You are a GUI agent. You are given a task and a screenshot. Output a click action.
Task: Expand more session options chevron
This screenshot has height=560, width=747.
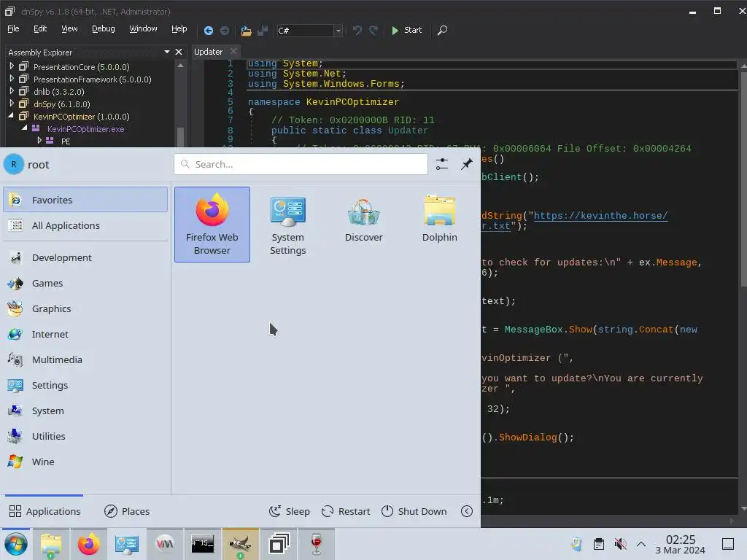point(467,511)
